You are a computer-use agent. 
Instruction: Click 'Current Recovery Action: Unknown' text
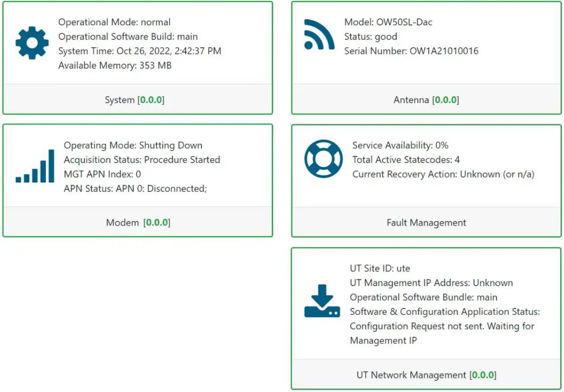point(443,174)
